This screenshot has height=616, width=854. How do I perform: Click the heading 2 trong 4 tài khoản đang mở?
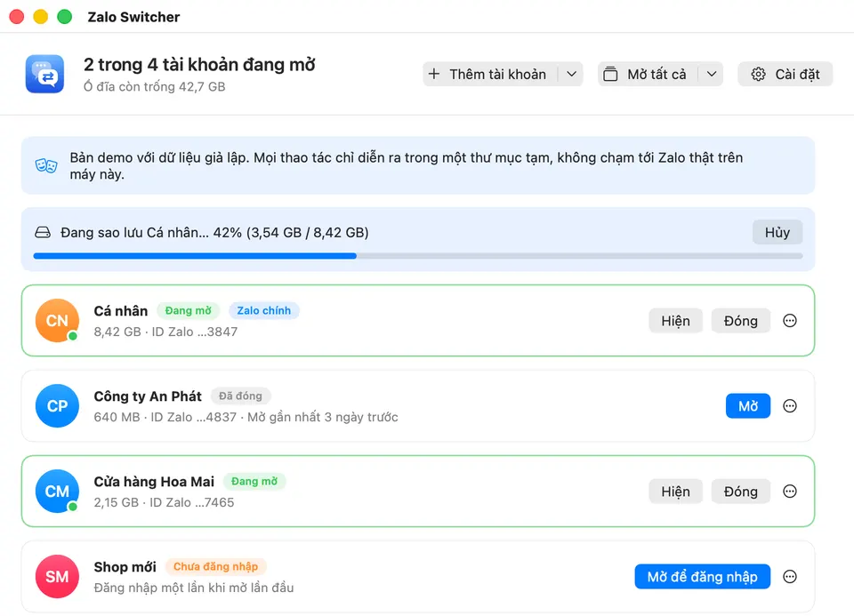(199, 65)
